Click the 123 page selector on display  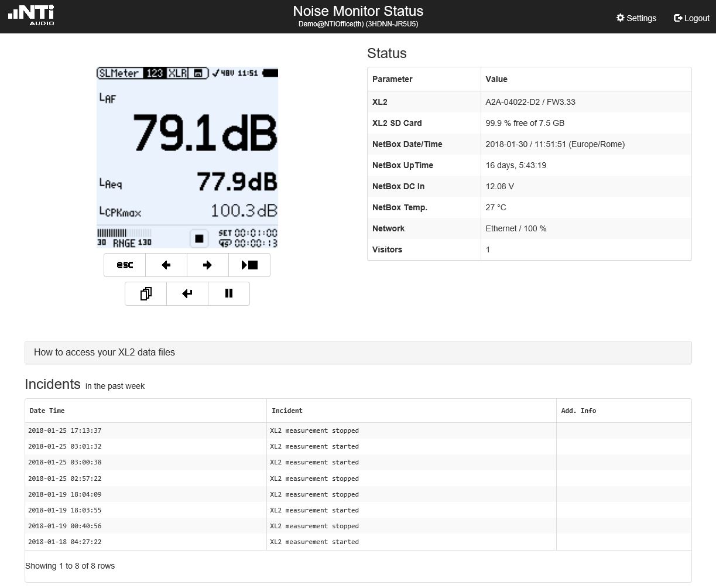pyautogui.click(x=155, y=73)
